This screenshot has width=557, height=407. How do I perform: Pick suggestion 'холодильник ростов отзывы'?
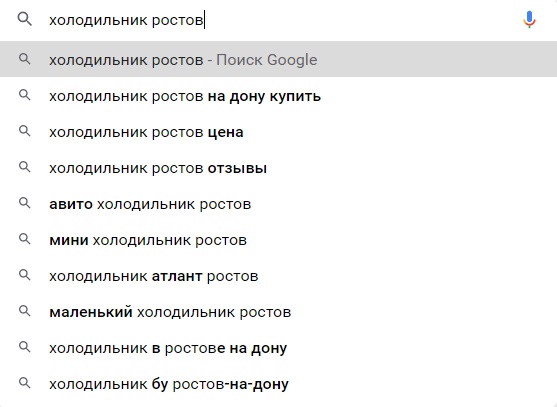pos(278,167)
